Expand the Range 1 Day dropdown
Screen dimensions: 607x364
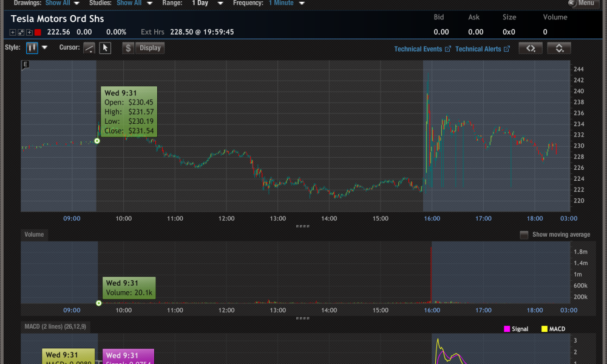(x=208, y=3)
